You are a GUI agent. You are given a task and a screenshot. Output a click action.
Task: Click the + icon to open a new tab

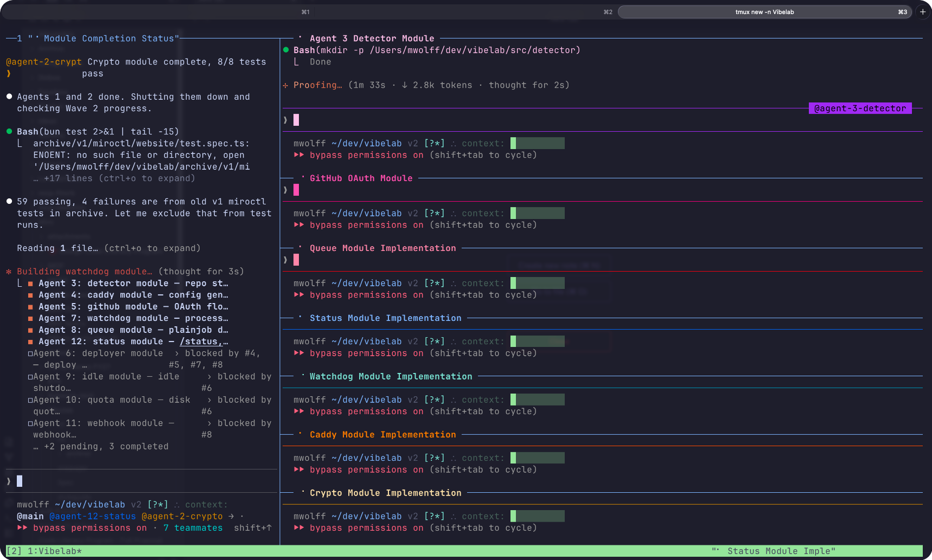pos(922,11)
